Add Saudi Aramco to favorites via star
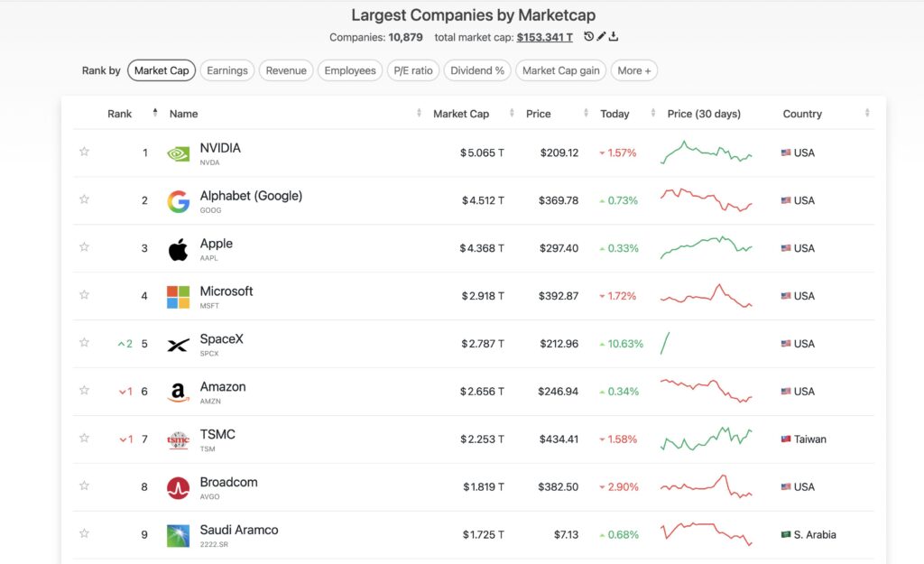This screenshot has width=924, height=564. pos(84,533)
